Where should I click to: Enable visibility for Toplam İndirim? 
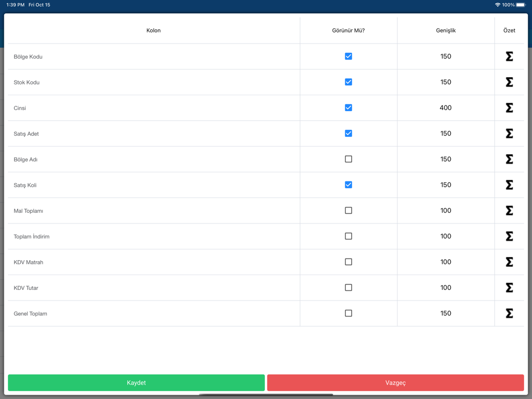(x=348, y=236)
